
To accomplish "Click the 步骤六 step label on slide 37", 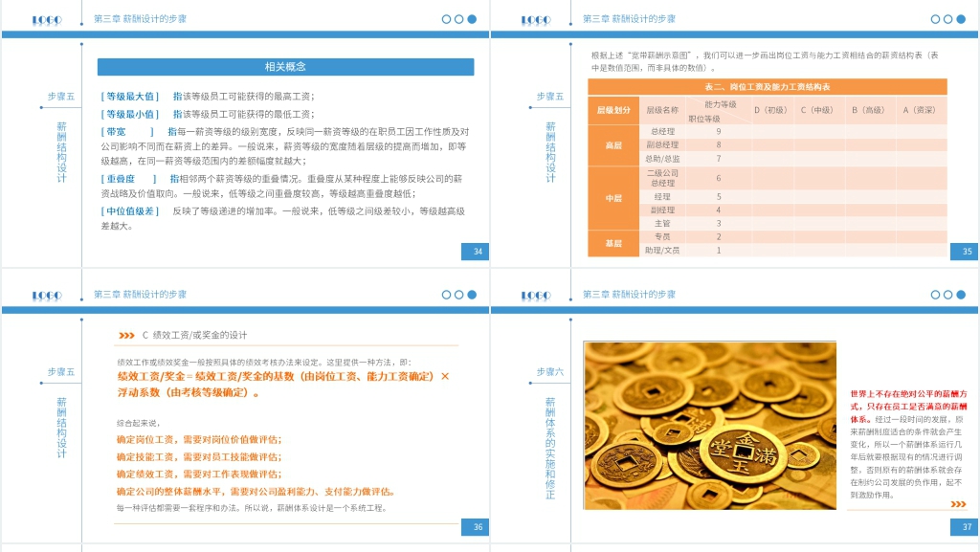I will 550,372.
